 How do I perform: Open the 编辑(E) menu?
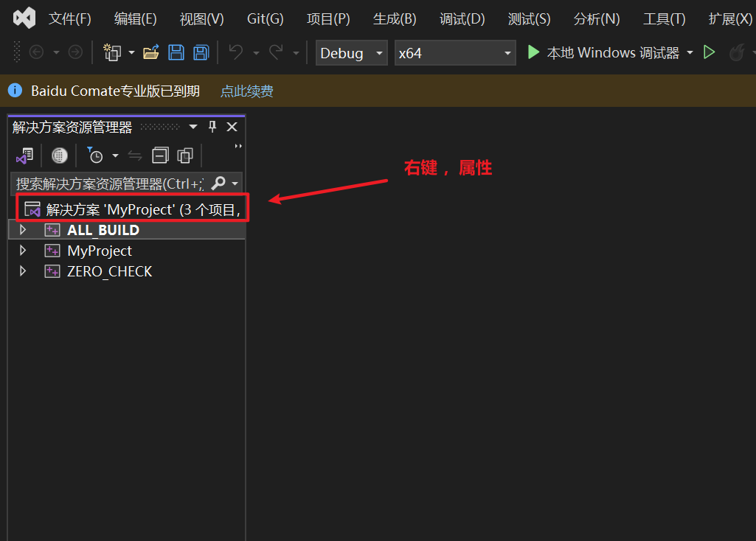tap(136, 18)
